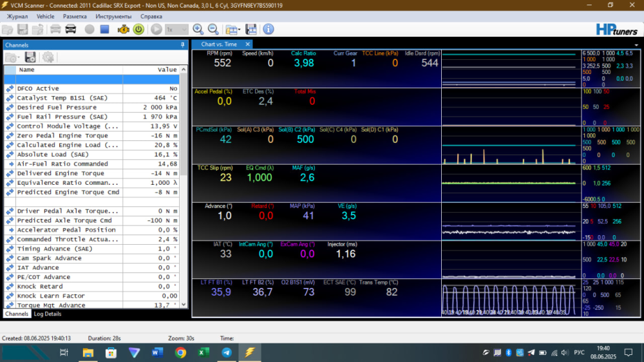Toggle the Channels panel pin

pos(183,44)
